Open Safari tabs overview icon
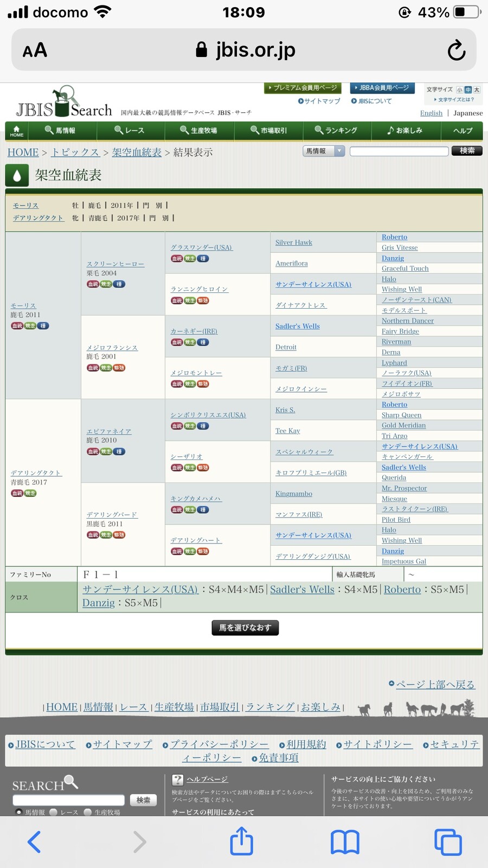The image size is (488, 868). point(448,842)
